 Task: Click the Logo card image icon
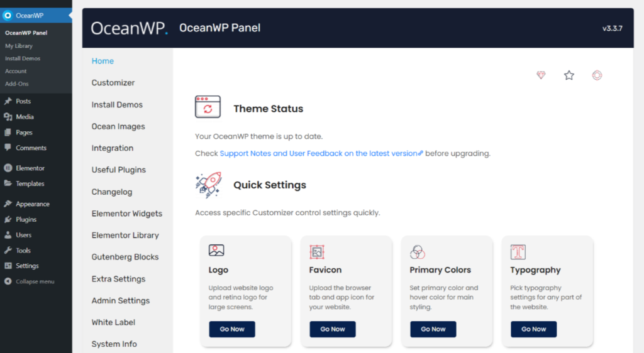216,251
